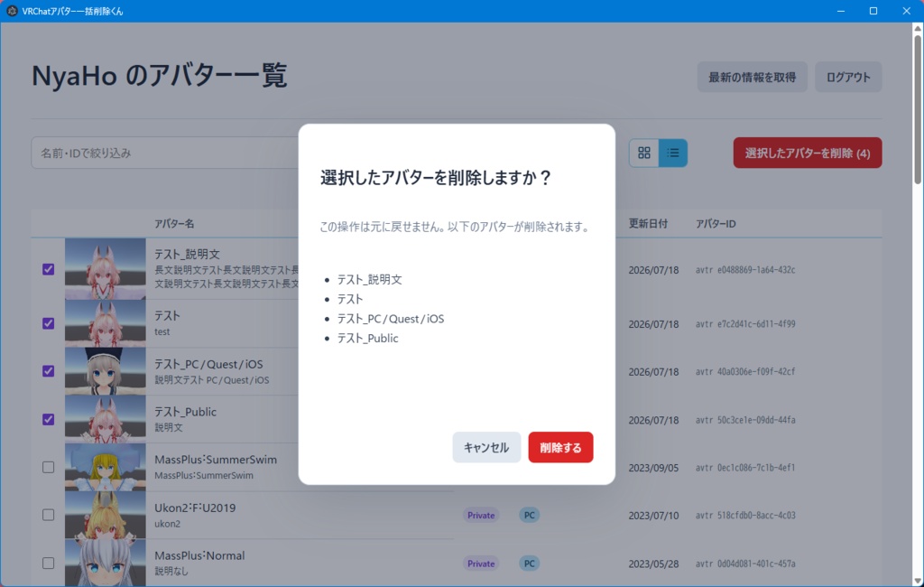Close the application window

(906, 11)
